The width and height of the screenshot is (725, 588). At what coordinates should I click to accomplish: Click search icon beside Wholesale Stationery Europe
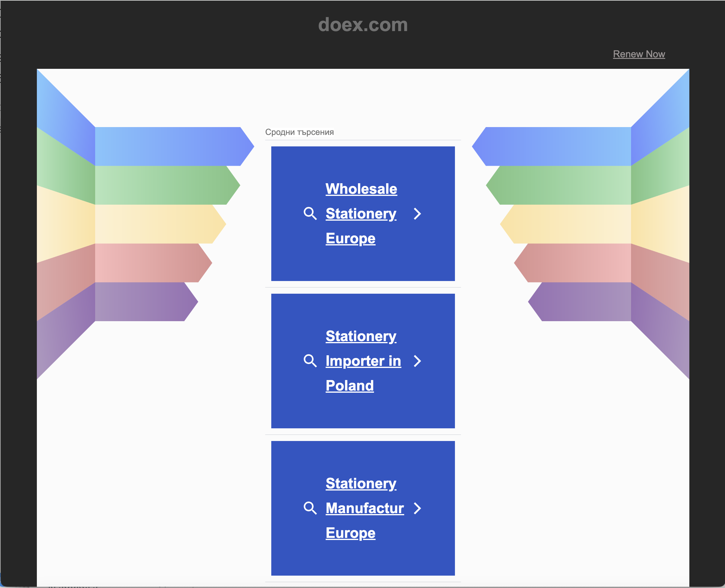[310, 214]
